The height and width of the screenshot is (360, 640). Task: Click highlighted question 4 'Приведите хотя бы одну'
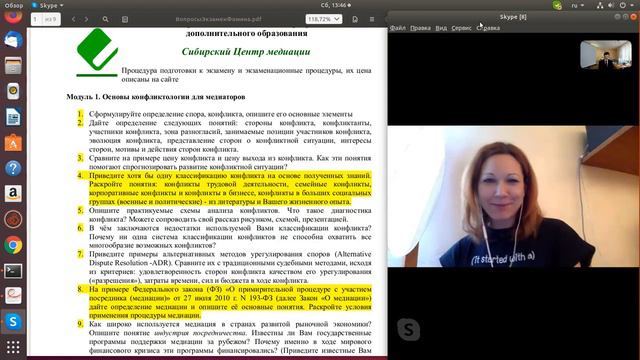pos(230,189)
